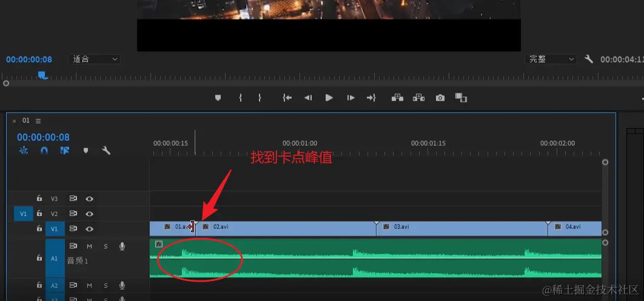Add a marker in the Program monitor
The image size is (644, 301).
218,98
